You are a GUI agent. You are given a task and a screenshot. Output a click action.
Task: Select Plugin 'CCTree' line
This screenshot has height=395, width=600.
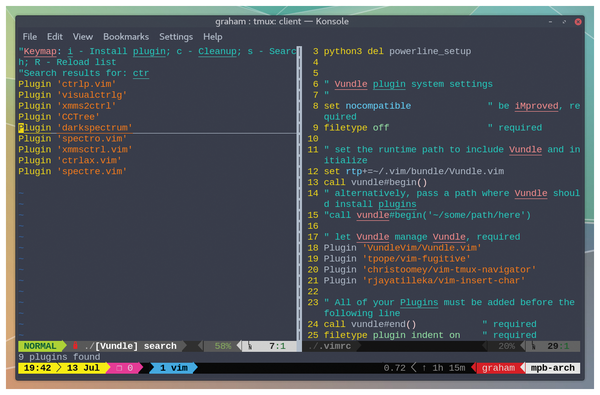click(59, 116)
